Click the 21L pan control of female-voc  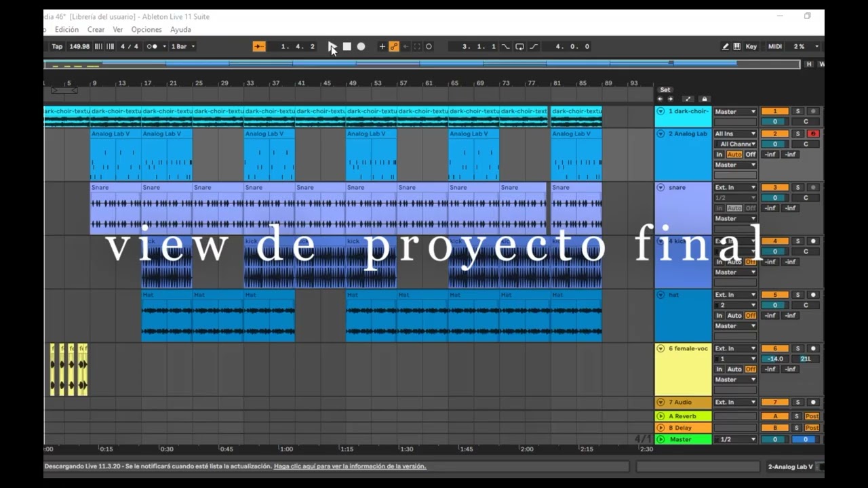click(x=806, y=359)
